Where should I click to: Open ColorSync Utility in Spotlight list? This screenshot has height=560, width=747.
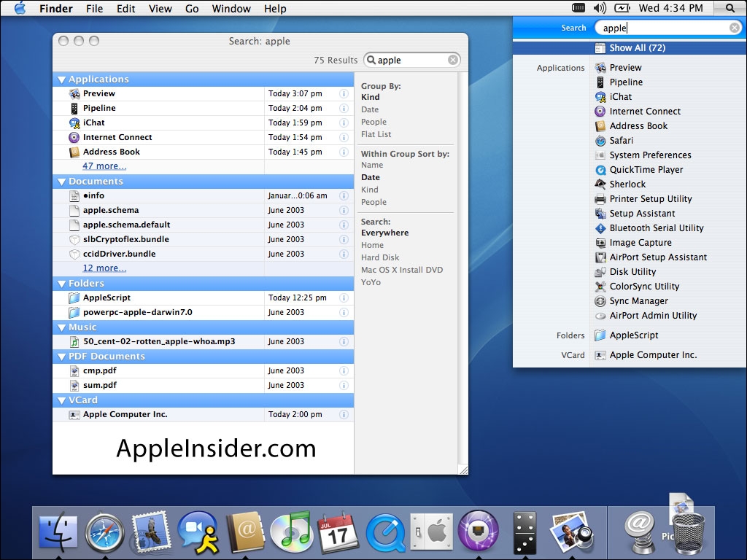(x=644, y=286)
